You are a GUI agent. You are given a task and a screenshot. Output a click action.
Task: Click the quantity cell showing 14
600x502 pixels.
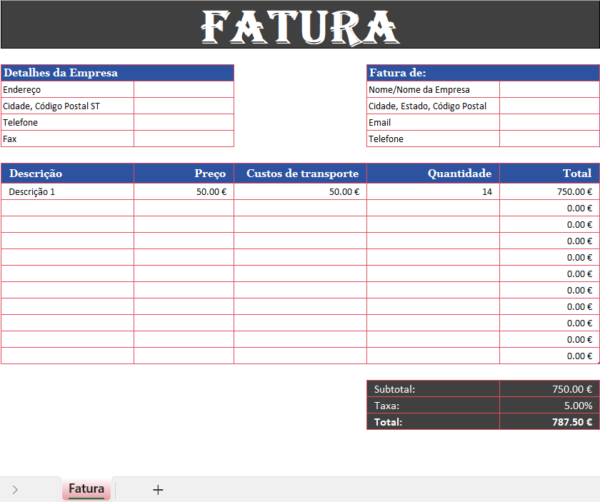point(433,192)
